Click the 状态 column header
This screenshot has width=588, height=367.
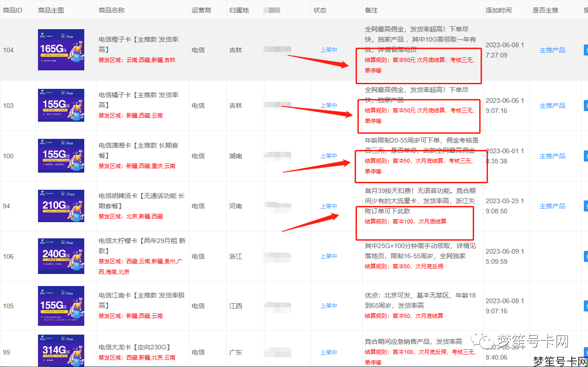[320, 10]
